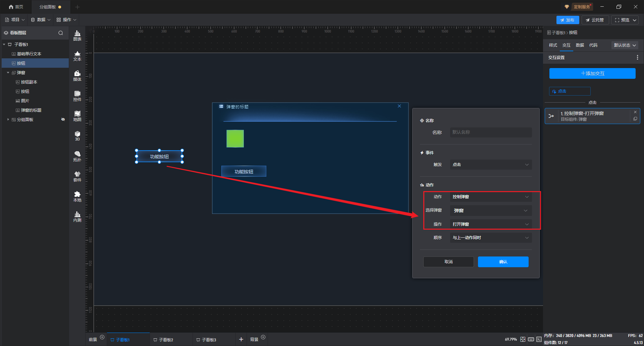Open the 图表 chart component icon
This screenshot has width=644, height=346.
coord(77,36)
